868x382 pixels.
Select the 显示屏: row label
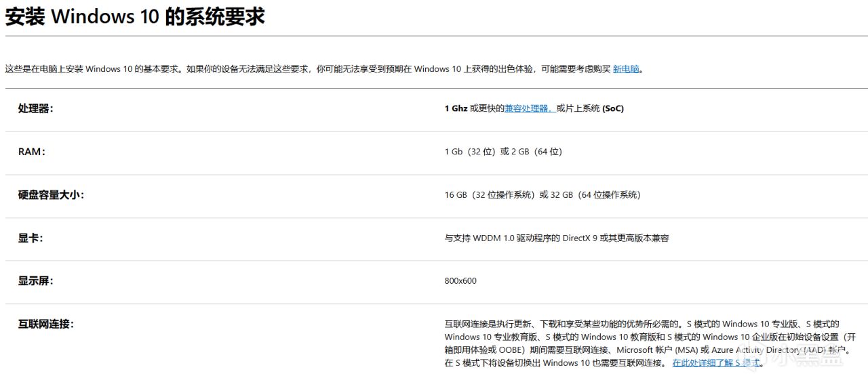point(35,281)
